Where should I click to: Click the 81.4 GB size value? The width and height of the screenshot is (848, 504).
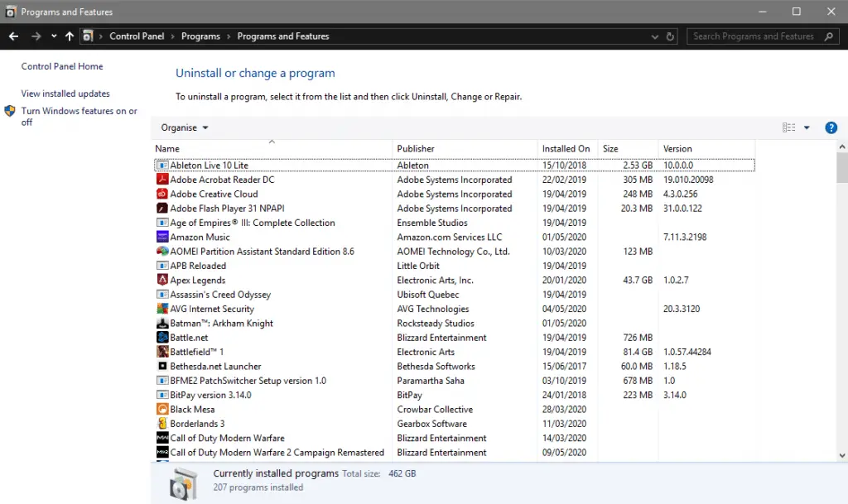[638, 352]
